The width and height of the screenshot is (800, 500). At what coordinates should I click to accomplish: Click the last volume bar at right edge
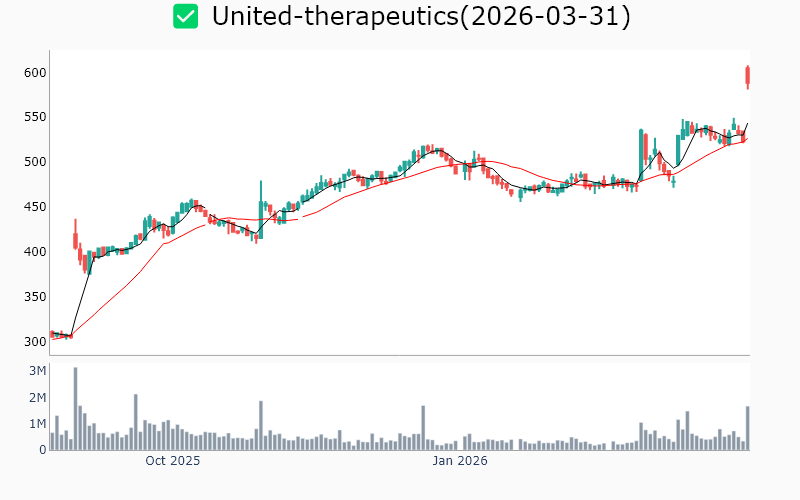(747, 428)
